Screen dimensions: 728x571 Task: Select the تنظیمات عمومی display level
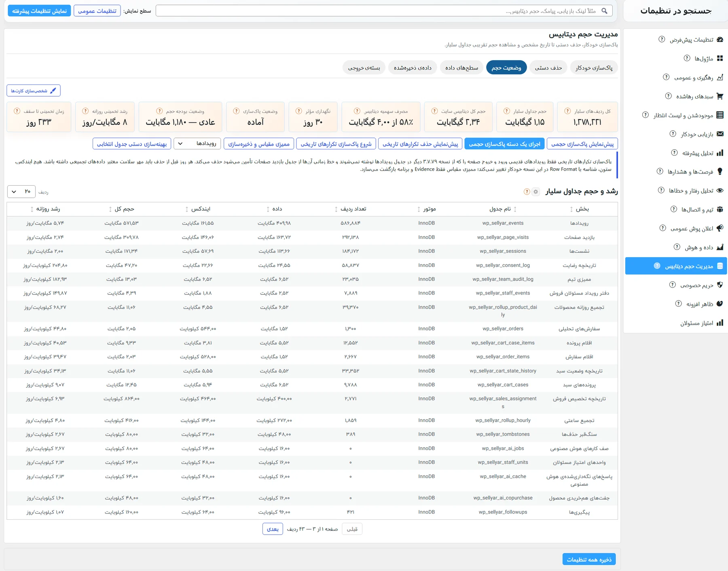(97, 11)
